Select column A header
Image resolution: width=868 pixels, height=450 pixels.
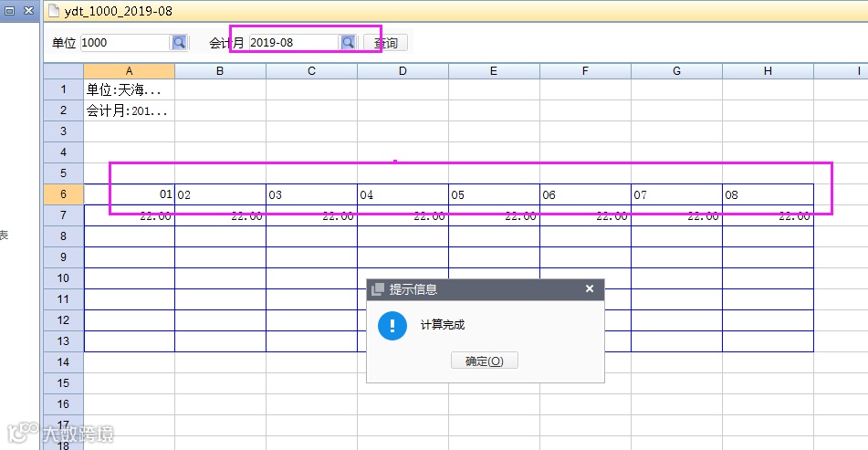click(x=129, y=71)
